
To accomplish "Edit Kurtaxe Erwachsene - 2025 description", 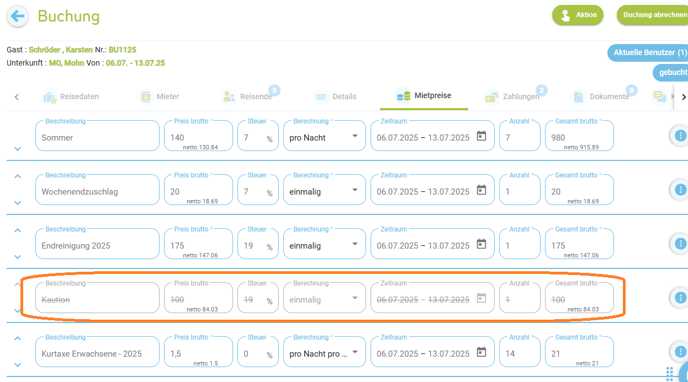I will (97, 352).
